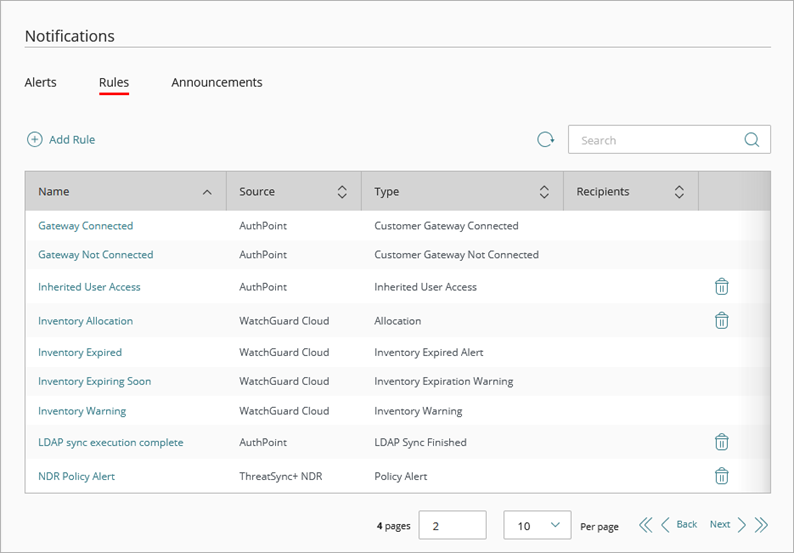Screen dimensions: 794x553
Task: Click Add Rule button
Action: [x=61, y=140]
